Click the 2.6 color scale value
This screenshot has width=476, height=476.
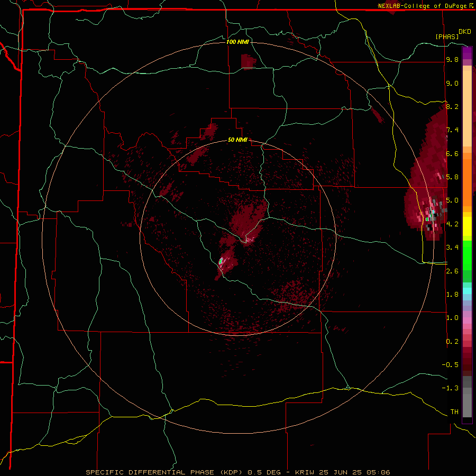(x=452, y=271)
